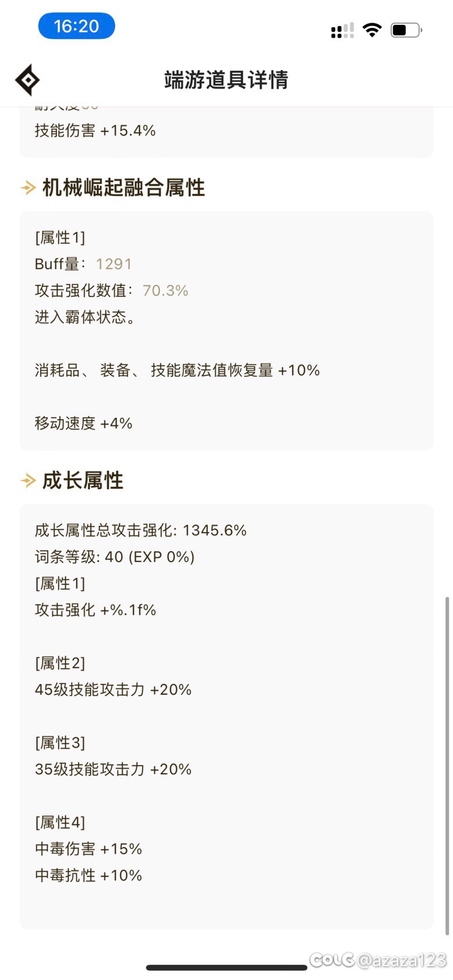Image resolution: width=453 pixels, height=980 pixels.
Task: Tap 成长属性总攻击强化 1345.6% line
Action: click(x=141, y=530)
